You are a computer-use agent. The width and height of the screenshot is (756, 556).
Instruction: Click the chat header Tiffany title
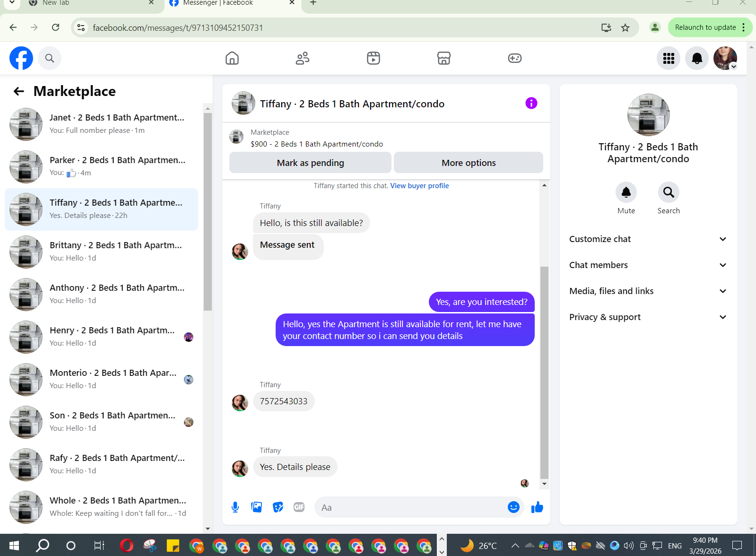tap(352, 104)
